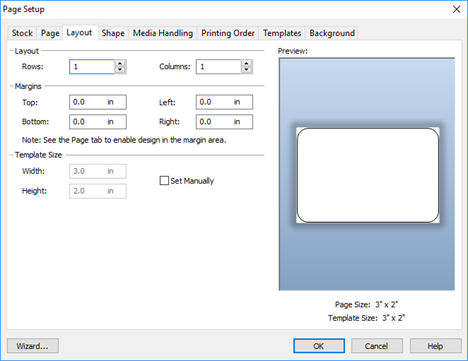Focus the Top margin field
468x361 pixels.
point(98,102)
